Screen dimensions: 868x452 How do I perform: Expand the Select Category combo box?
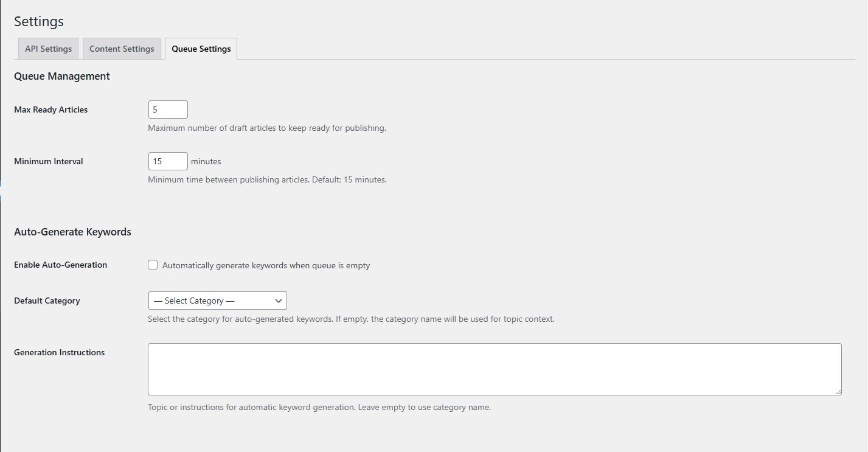click(x=217, y=300)
